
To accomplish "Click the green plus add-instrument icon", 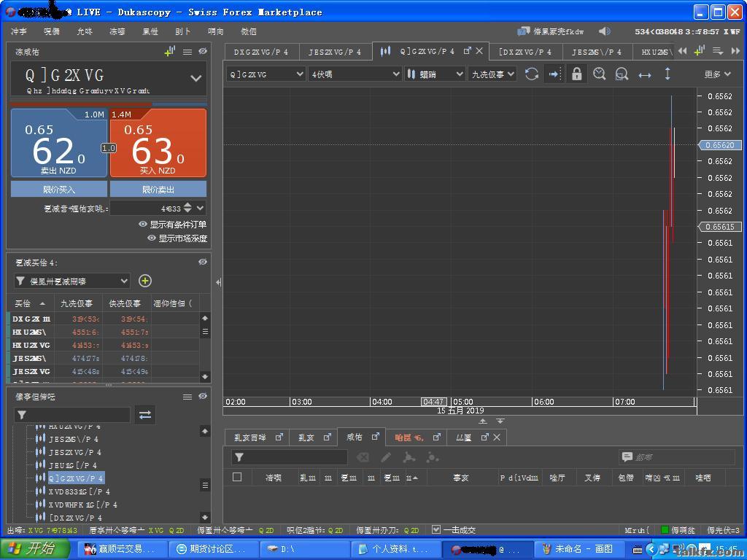I will point(145,281).
